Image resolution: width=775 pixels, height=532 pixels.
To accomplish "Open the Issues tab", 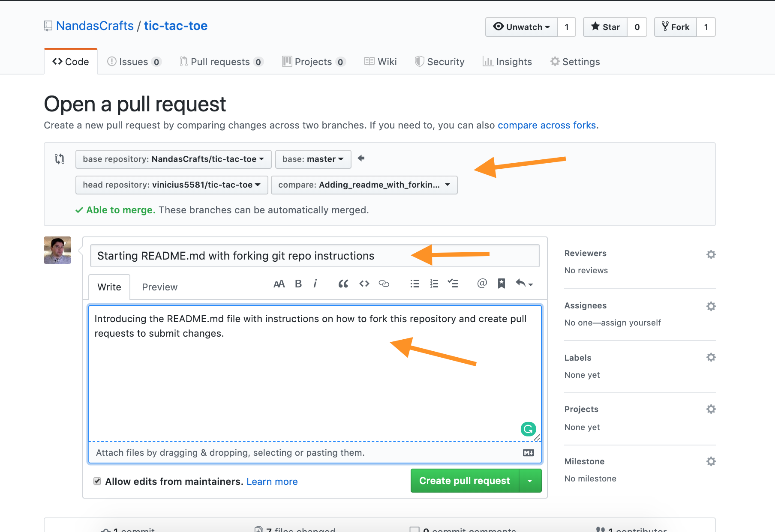I will tap(134, 62).
